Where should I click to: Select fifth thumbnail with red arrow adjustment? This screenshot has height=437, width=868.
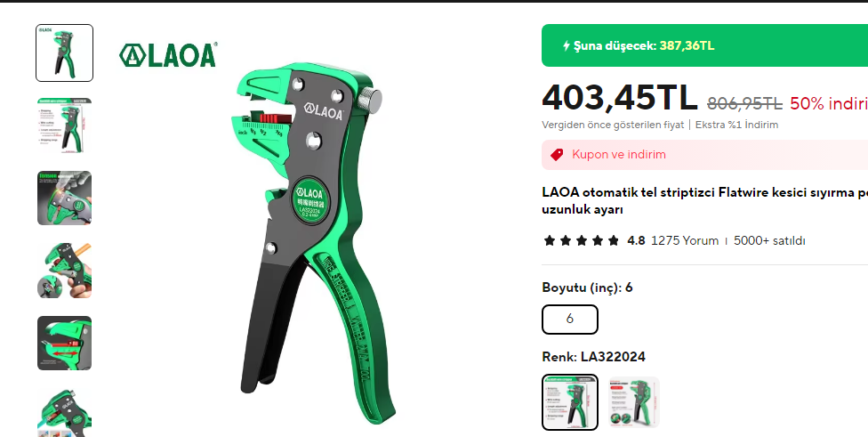click(64, 343)
